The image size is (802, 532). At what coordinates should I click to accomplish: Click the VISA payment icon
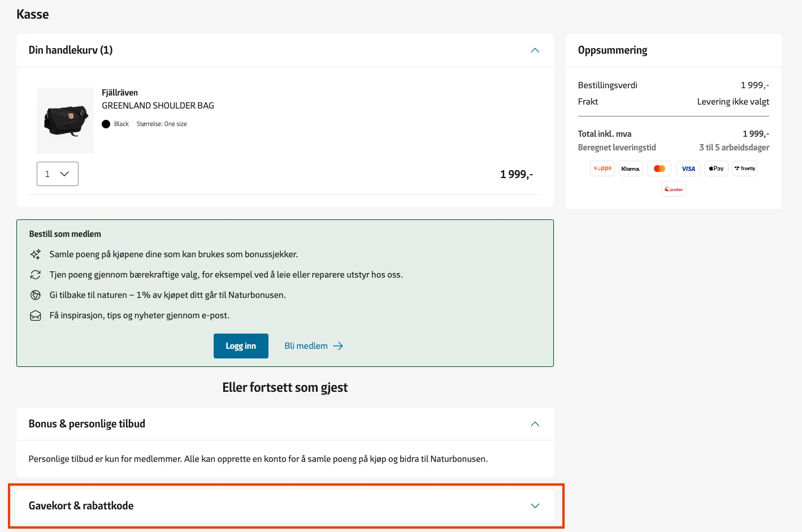point(688,168)
